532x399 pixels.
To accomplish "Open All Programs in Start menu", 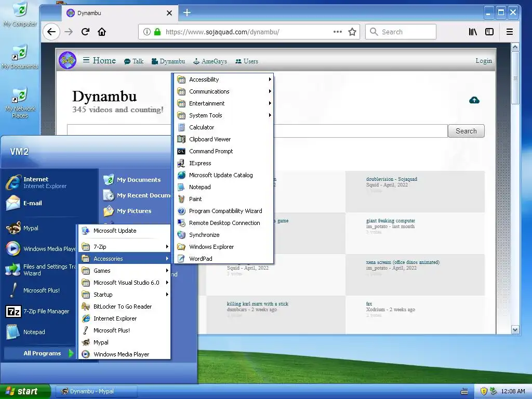I will (39, 353).
